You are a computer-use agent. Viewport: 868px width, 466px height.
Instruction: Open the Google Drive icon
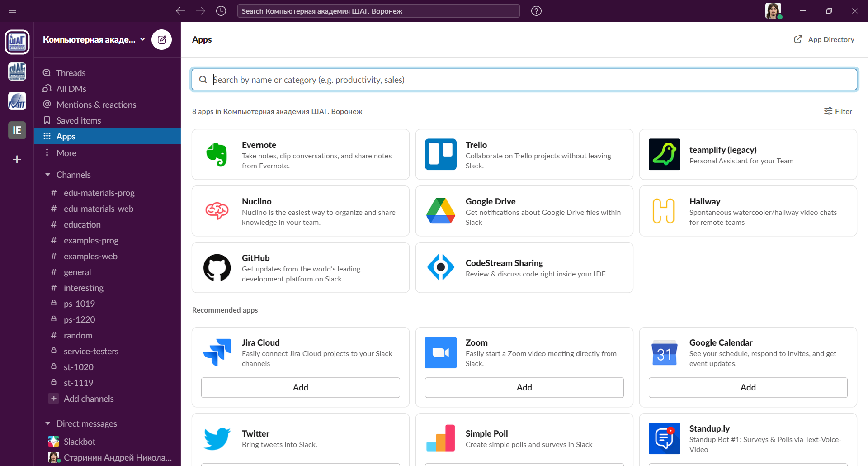(x=441, y=211)
